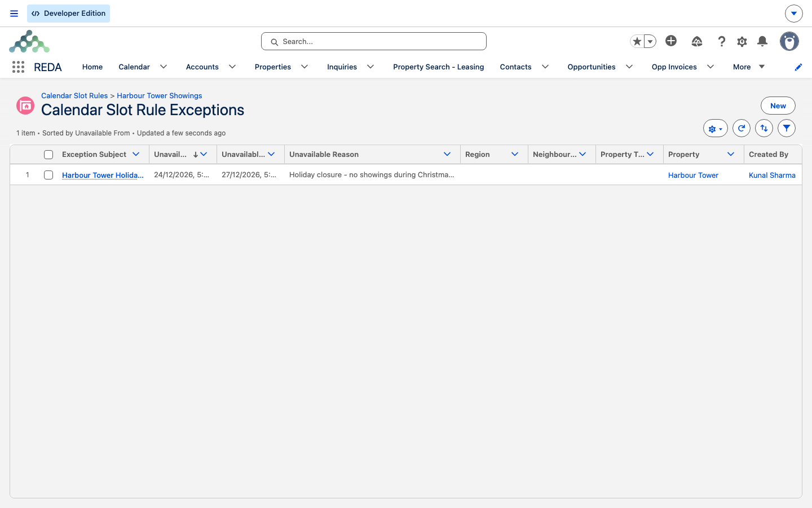Click the pink Calendar Slot Rule object icon
812x508 pixels.
[x=25, y=106]
